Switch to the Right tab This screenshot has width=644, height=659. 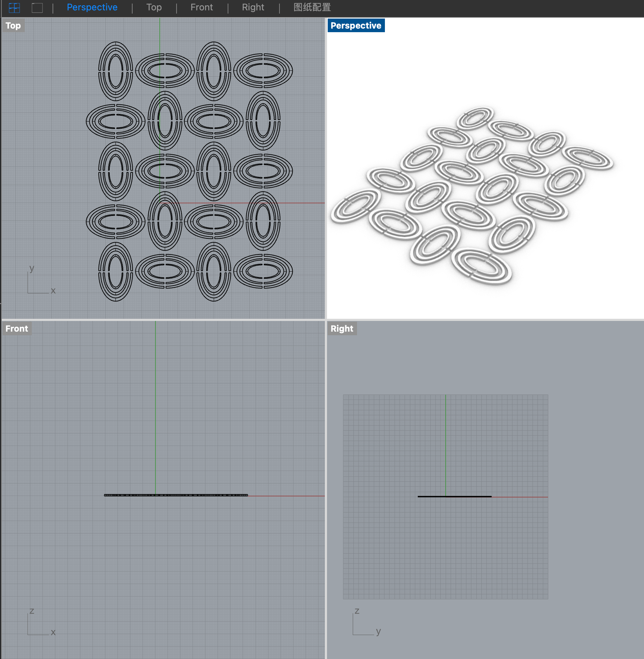[x=253, y=7]
